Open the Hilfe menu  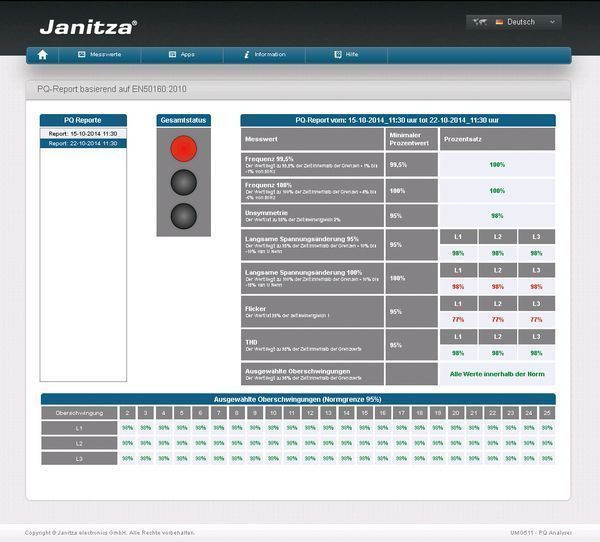click(352, 55)
